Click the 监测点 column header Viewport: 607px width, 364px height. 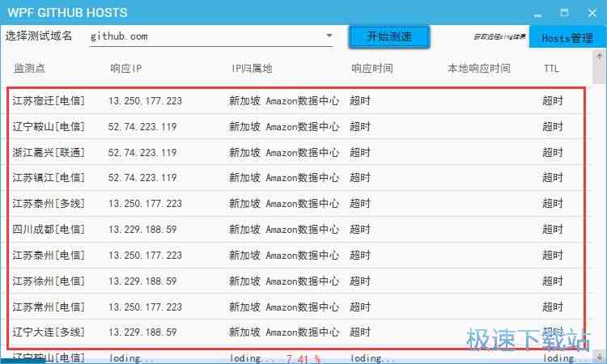click(29, 69)
